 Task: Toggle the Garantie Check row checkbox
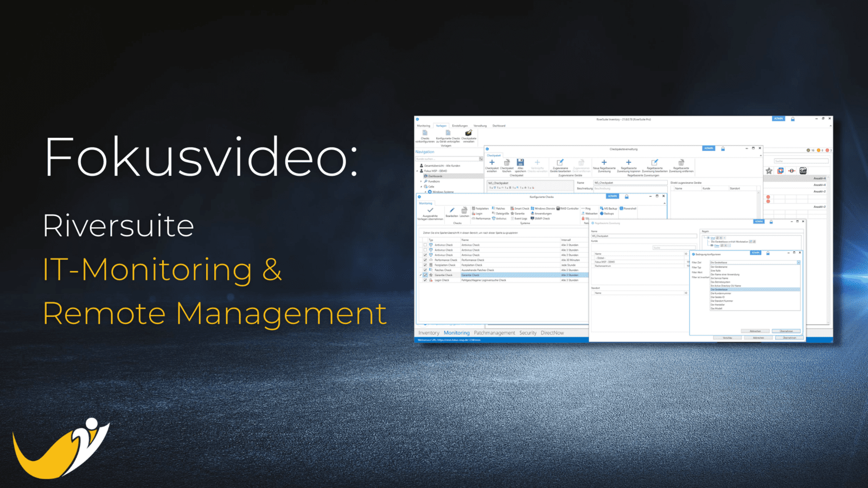425,275
